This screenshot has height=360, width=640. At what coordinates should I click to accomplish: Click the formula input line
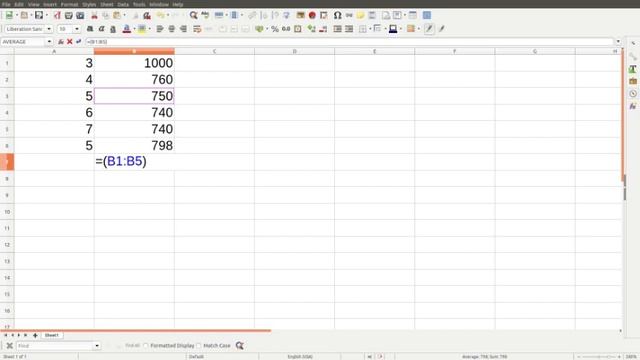(x=349, y=42)
